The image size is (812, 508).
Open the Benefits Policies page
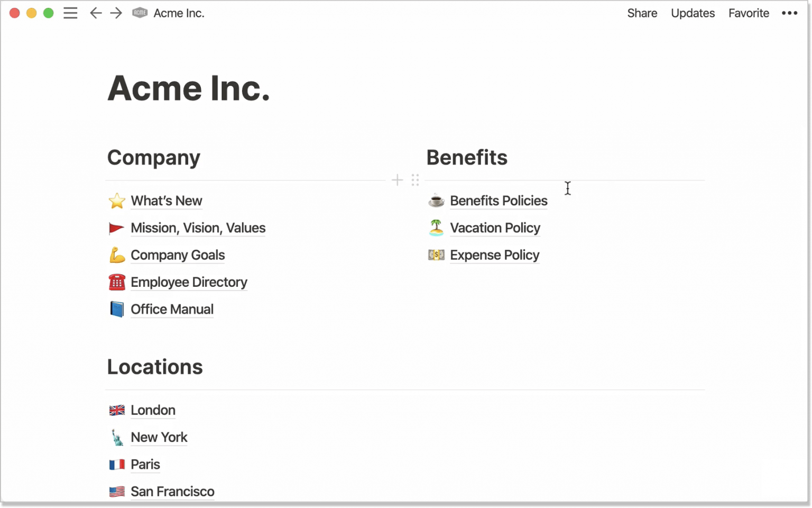(499, 201)
